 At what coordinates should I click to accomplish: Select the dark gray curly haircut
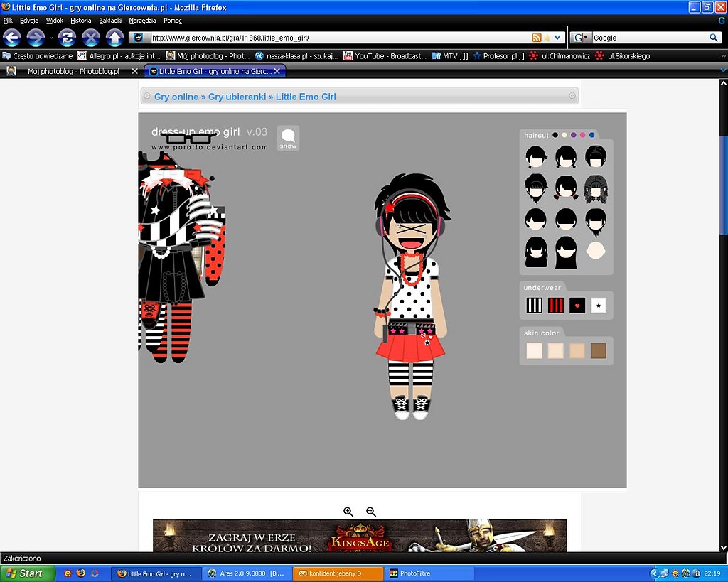[x=596, y=189]
